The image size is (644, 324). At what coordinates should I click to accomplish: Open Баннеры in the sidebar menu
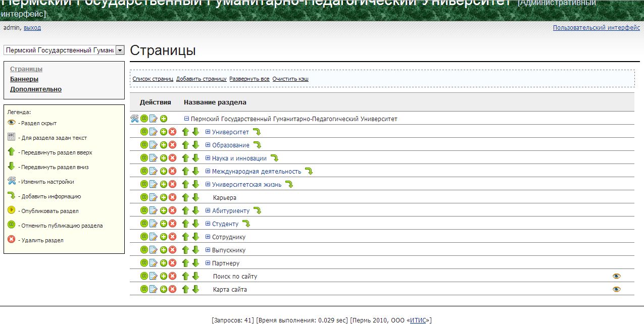coord(24,79)
